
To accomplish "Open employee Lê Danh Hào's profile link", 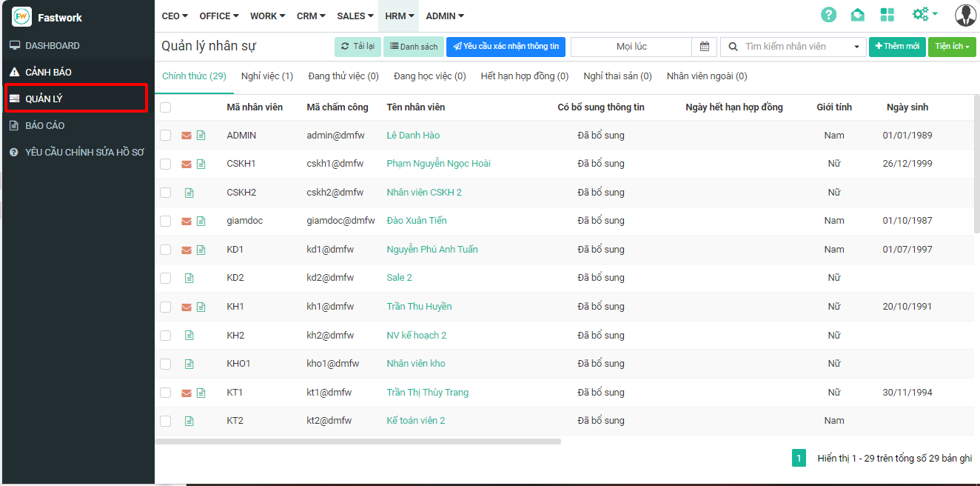I will tap(413, 136).
